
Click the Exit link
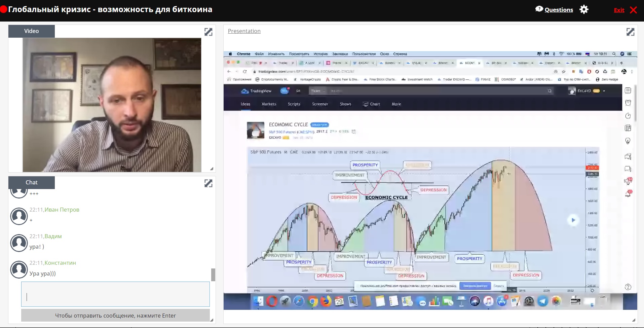pyautogui.click(x=619, y=10)
